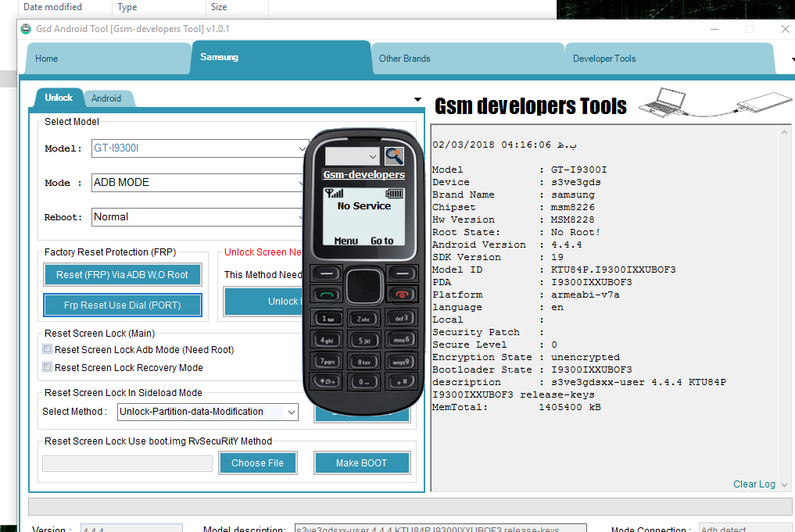
Task: Tap the 5jkl key on phone keypad
Action: click(x=364, y=341)
